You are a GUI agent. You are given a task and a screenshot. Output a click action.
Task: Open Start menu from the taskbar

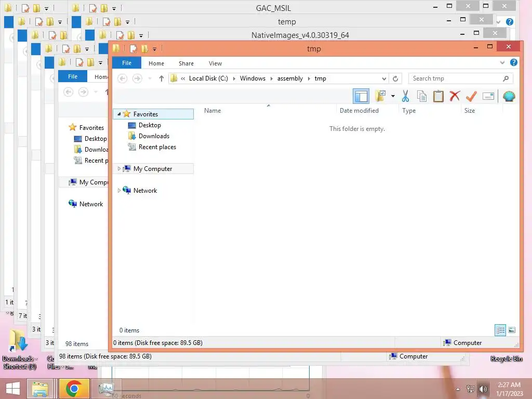[x=13, y=389]
